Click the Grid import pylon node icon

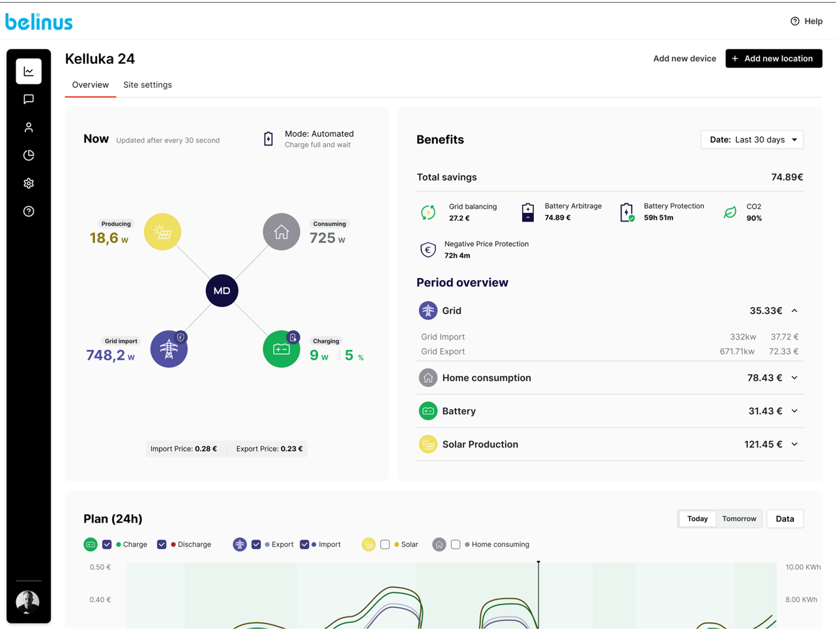[x=169, y=349]
